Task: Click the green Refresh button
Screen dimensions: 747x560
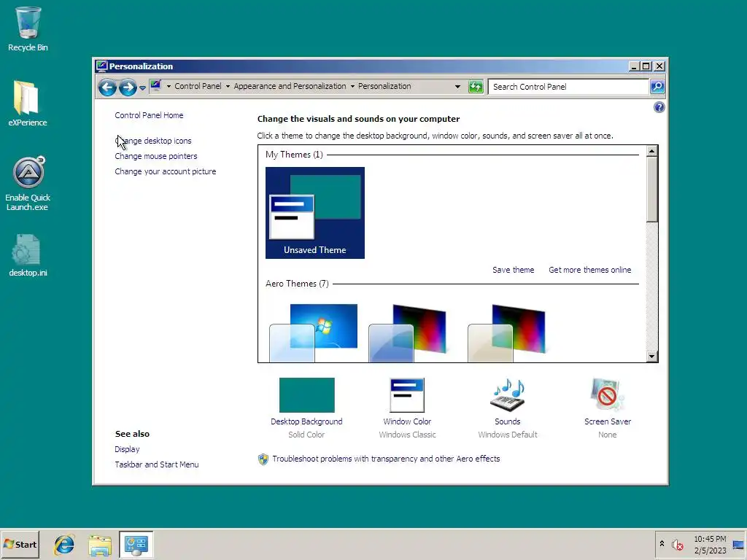Action: point(476,87)
